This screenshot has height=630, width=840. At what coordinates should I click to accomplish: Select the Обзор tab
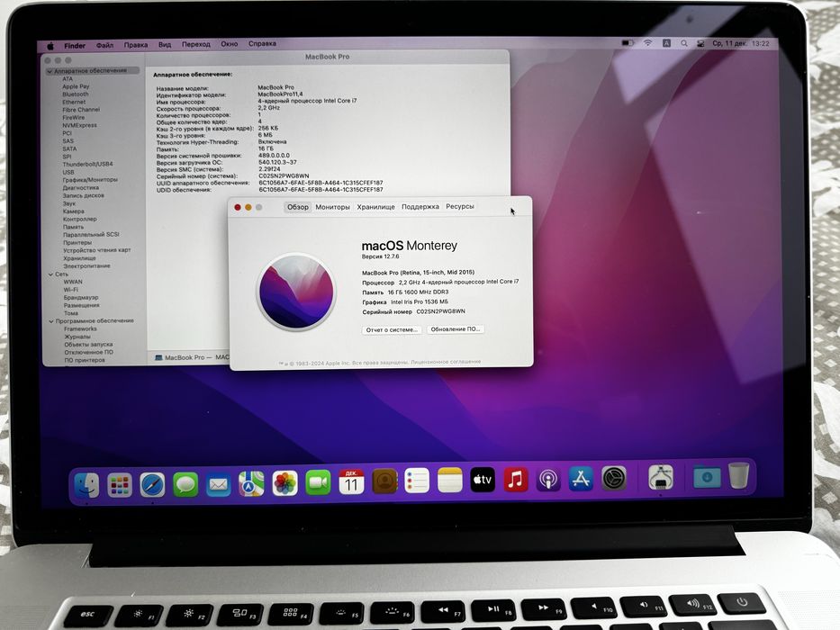click(297, 207)
